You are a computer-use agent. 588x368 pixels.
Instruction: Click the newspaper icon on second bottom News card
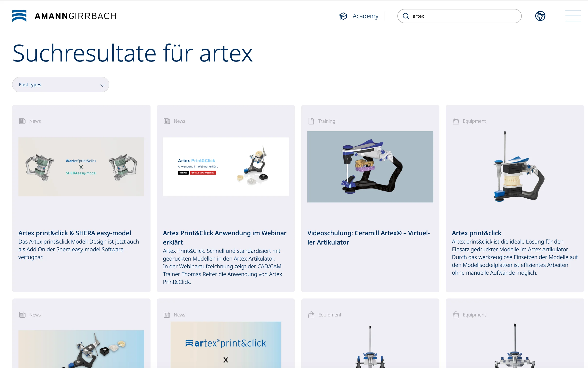167,315
